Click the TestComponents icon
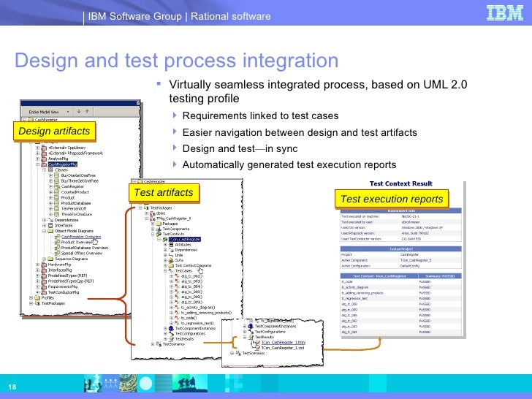The height and width of the screenshot is (399, 532). point(159,229)
